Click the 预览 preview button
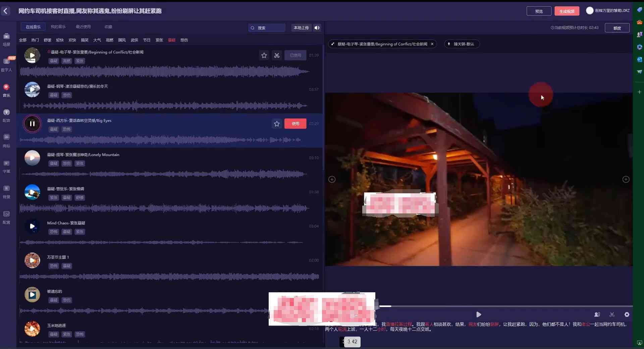The height and width of the screenshot is (349, 644). (539, 11)
